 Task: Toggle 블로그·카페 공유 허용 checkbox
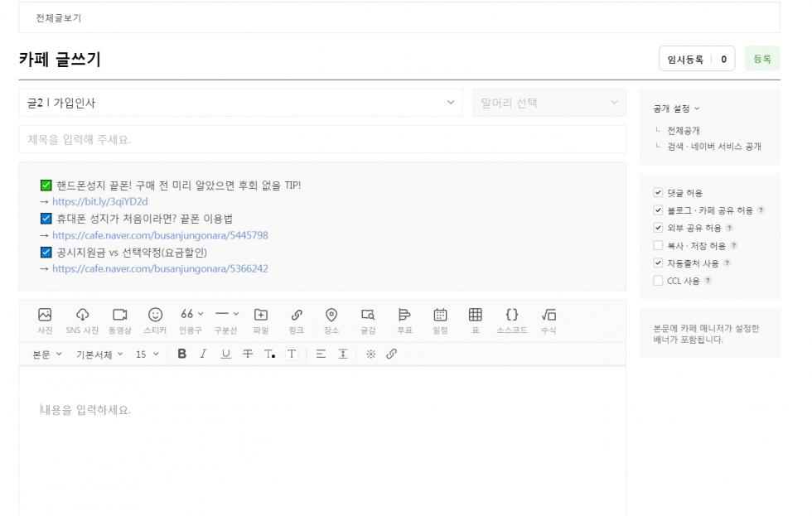(658, 210)
